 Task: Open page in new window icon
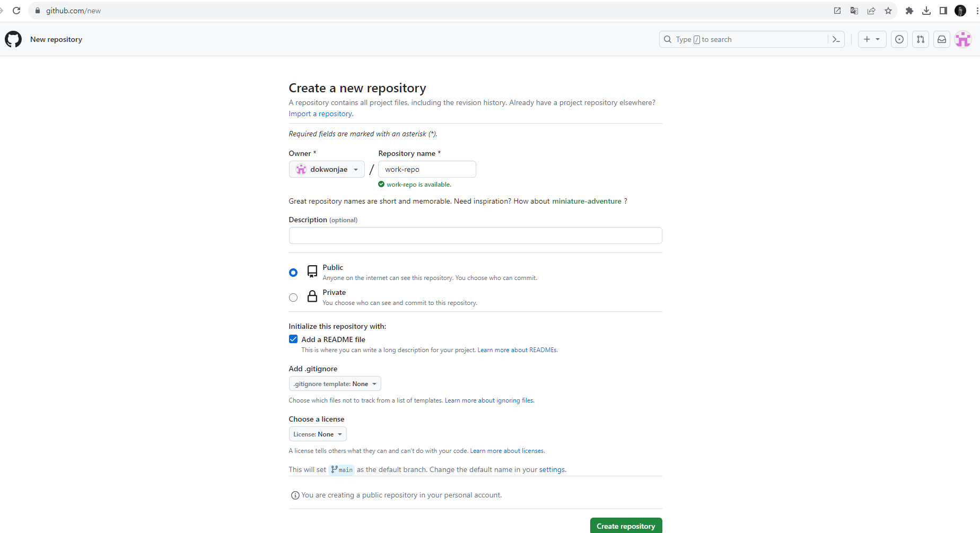coord(837,11)
